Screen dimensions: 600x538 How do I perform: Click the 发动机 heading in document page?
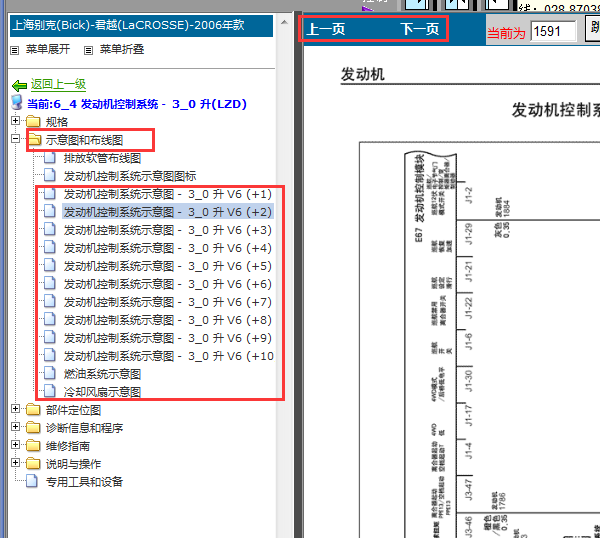[362, 74]
